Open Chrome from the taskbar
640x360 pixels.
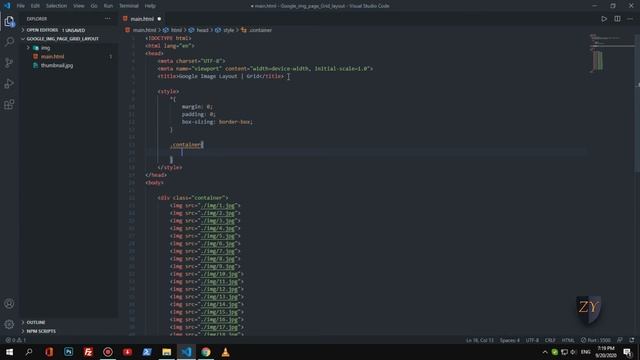[206, 352]
